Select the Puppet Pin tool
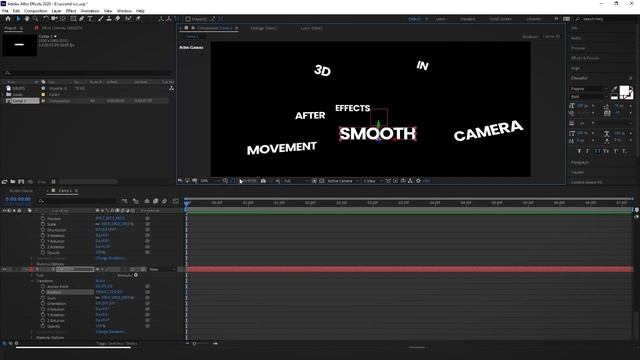Image resolution: width=640 pixels, height=360 pixels. 138,19
